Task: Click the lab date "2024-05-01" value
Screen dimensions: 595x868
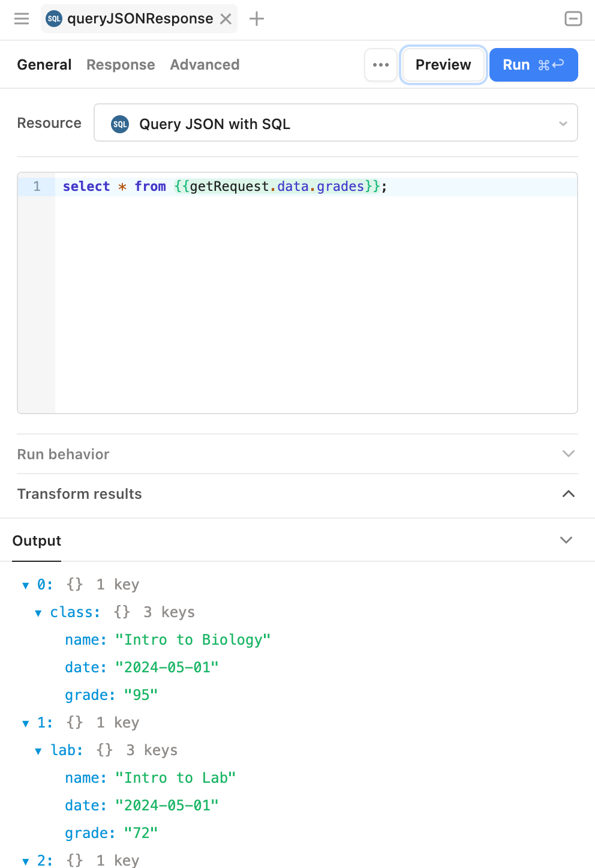Action: click(167, 806)
